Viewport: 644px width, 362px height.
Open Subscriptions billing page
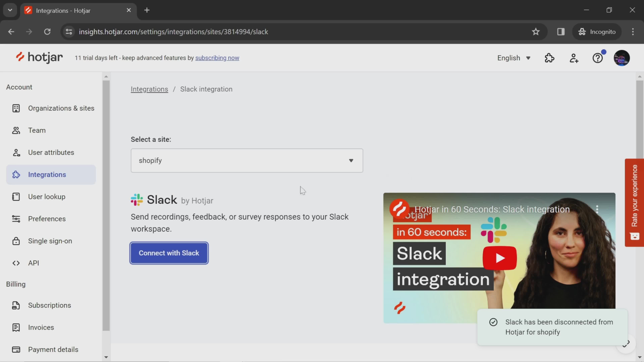51,305
